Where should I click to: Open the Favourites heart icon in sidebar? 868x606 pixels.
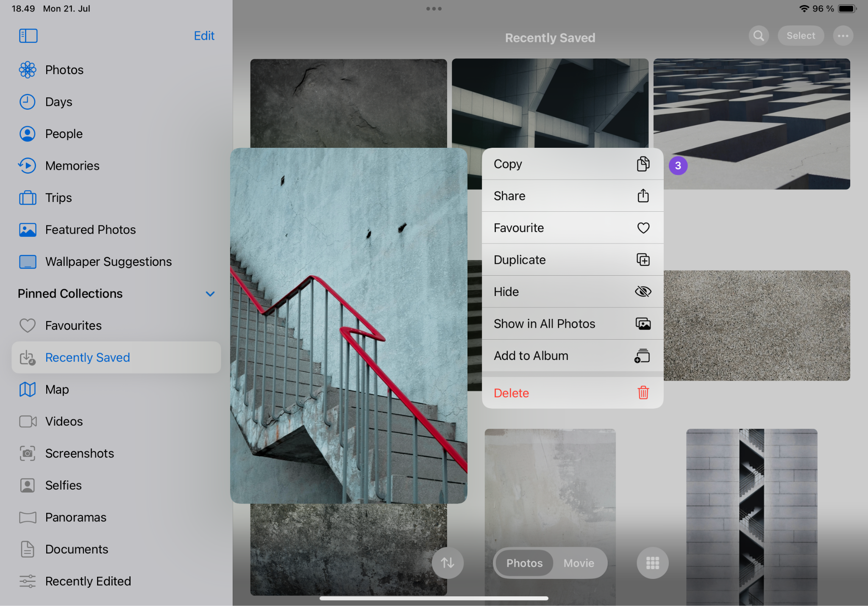pyautogui.click(x=28, y=326)
